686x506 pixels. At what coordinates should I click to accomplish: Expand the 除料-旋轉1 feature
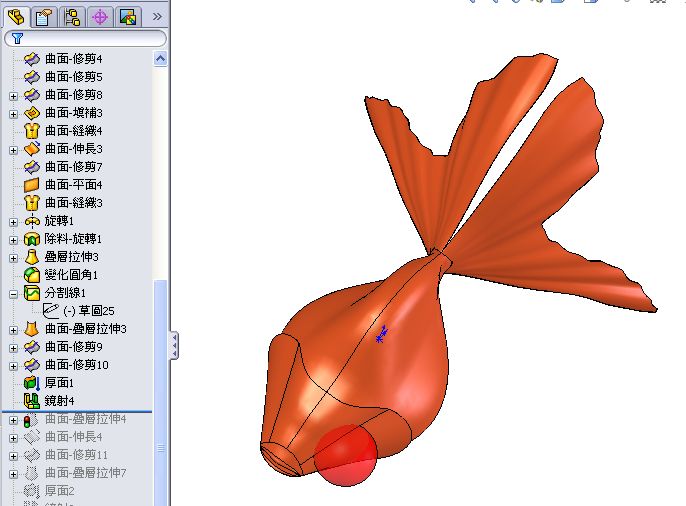click(x=14, y=240)
